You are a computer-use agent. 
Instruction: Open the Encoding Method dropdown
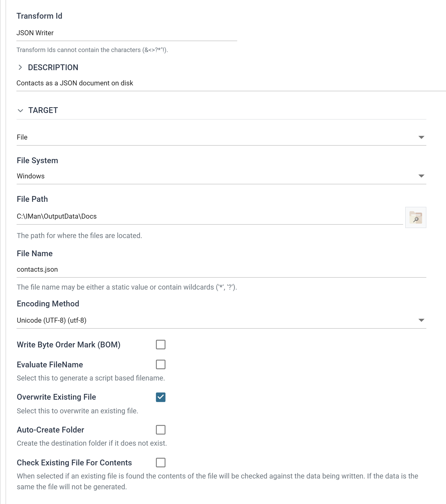[221, 320]
